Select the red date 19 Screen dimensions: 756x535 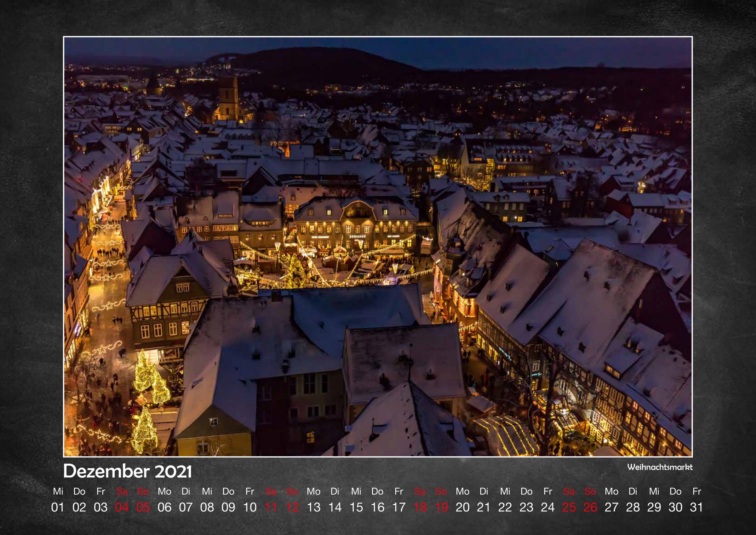pos(441,507)
